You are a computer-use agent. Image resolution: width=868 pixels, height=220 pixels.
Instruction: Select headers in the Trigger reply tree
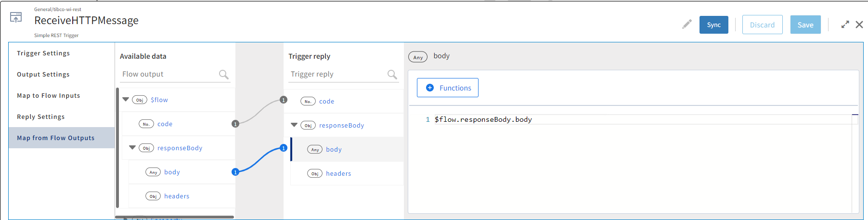(x=338, y=174)
